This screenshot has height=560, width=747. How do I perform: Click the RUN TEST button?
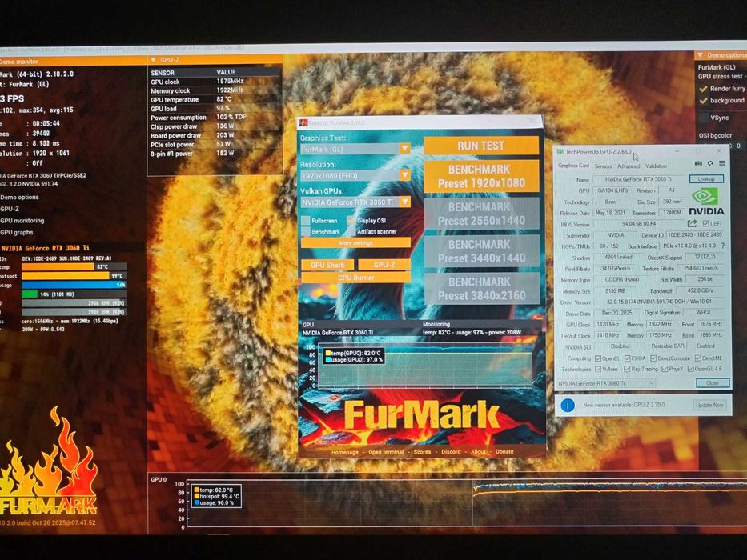[x=481, y=146]
